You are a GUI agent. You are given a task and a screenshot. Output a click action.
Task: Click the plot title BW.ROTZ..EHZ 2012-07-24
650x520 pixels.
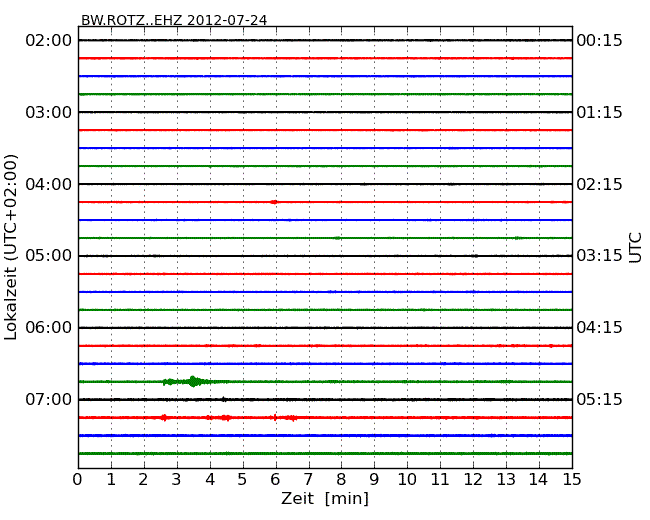[174, 20]
